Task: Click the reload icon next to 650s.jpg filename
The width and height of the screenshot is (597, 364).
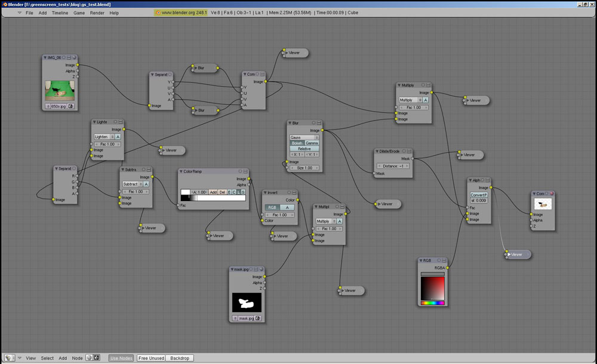Action: pos(70,106)
